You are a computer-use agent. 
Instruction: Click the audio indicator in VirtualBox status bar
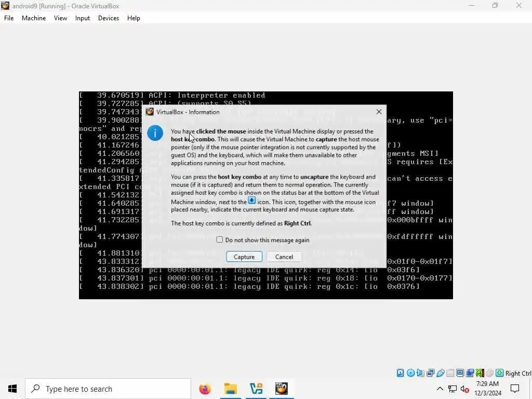coord(420,373)
